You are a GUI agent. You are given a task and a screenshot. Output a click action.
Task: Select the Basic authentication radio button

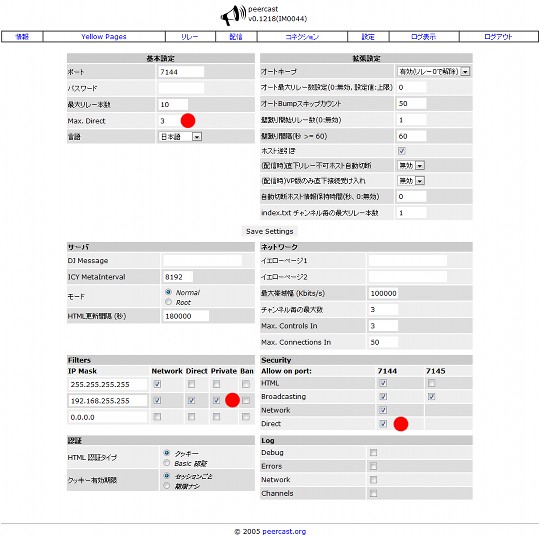tap(167, 463)
